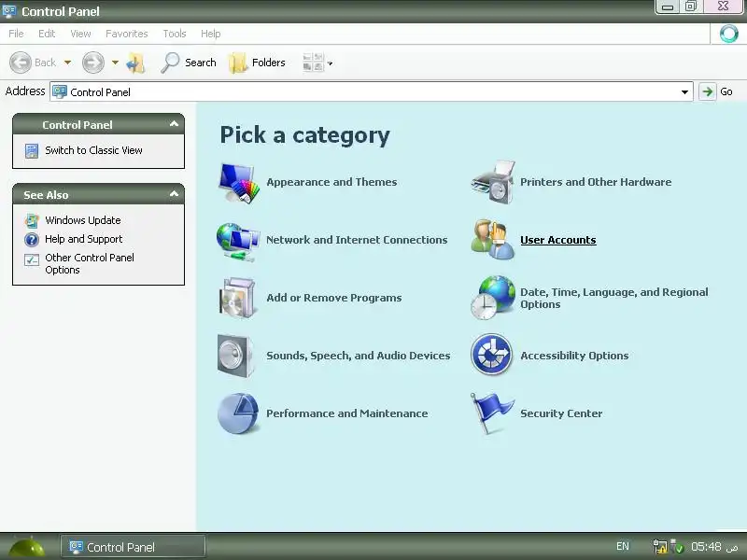The width and height of the screenshot is (747, 560).
Task: Click the throbber logo at top right
Action: [x=728, y=34]
